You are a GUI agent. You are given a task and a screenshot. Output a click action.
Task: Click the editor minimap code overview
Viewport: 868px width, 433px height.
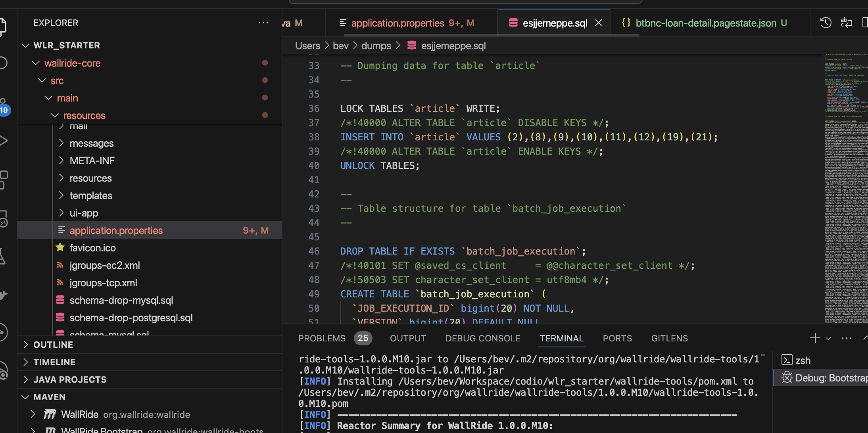tap(845, 188)
